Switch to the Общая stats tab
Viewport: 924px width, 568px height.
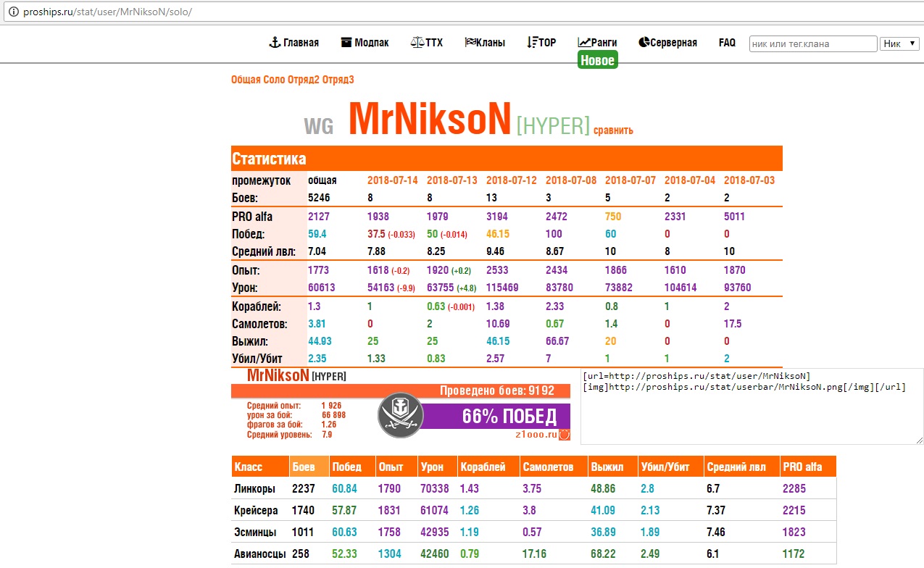pos(246,80)
